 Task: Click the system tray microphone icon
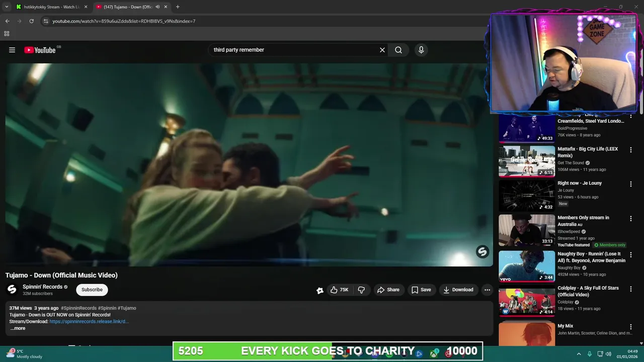590,354
